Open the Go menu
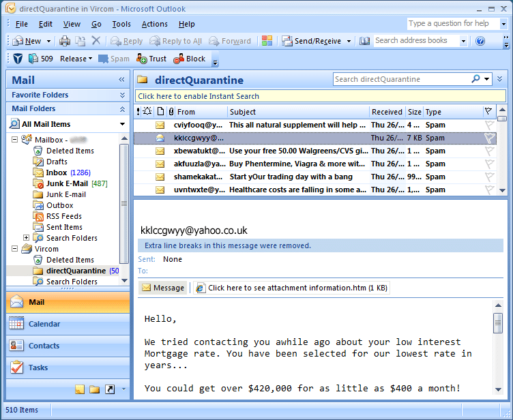This screenshot has height=420, width=513. coord(96,24)
